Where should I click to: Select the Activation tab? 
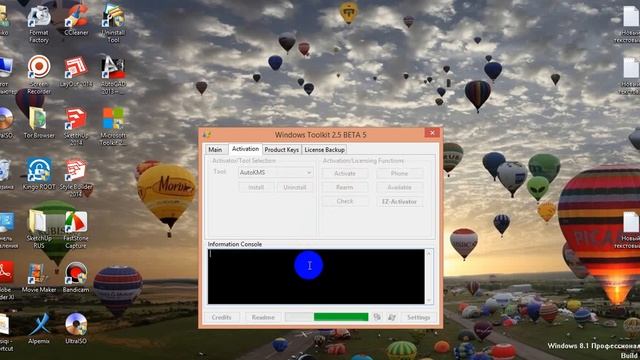click(245, 149)
